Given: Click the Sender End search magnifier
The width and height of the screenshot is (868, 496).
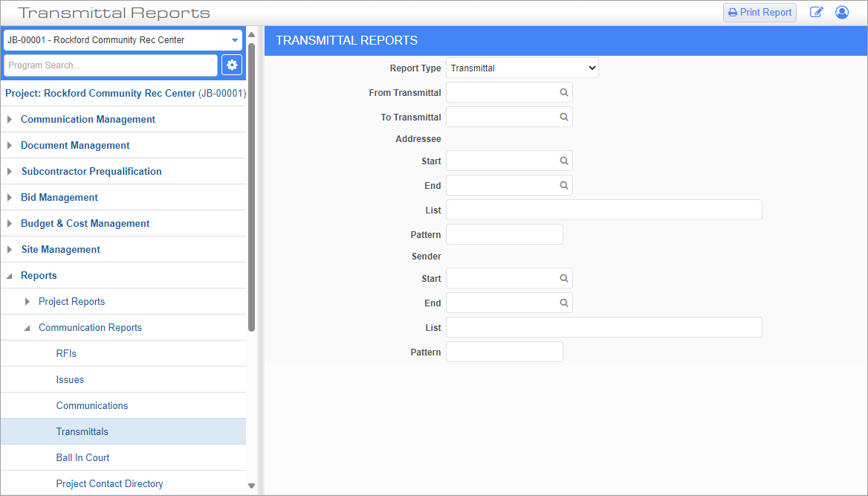Looking at the screenshot, I should [x=563, y=303].
